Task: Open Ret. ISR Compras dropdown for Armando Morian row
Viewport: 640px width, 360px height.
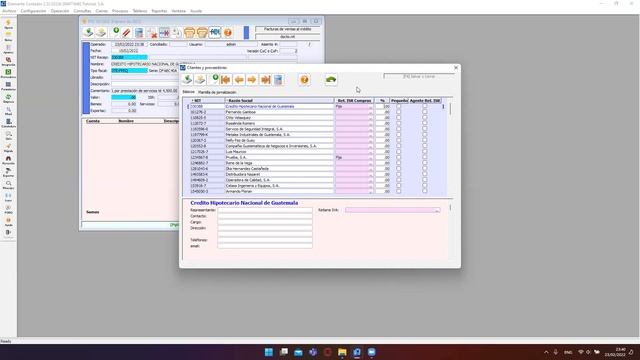Action: tap(371, 191)
